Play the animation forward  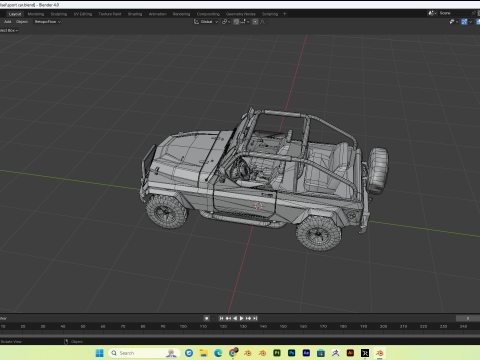tap(242, 318)
